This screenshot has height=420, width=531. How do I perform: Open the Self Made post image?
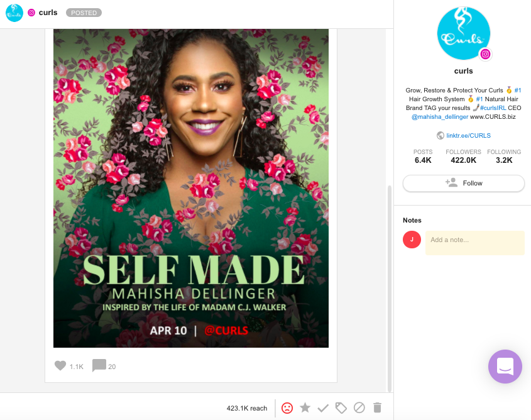point(191,188)
